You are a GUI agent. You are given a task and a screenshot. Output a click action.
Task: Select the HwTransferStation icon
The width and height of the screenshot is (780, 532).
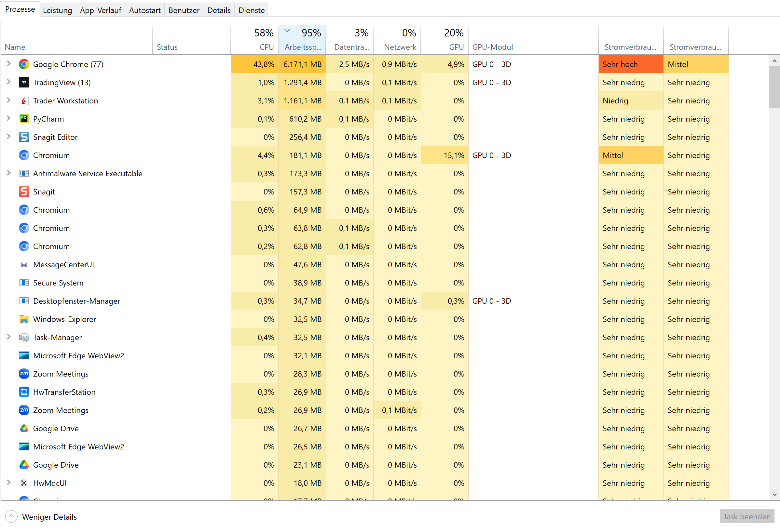click(24, 392)
